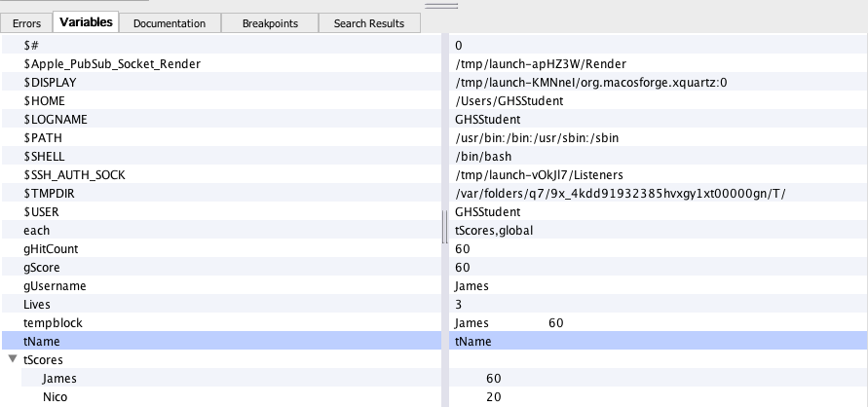Switch to the Errors tab
The width and height of the screenshot is (868, 407).
(26, 22)
